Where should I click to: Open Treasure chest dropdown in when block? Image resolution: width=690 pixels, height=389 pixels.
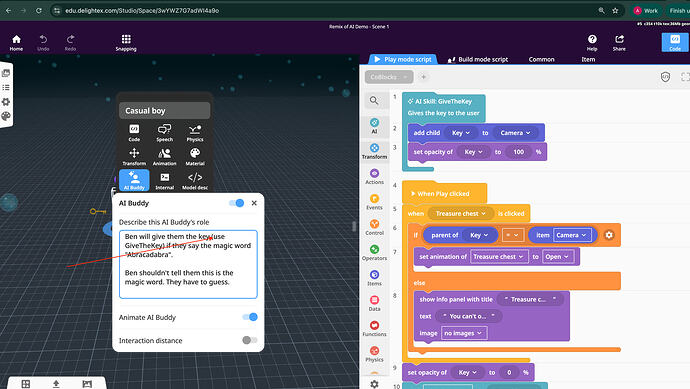(460, 213)
